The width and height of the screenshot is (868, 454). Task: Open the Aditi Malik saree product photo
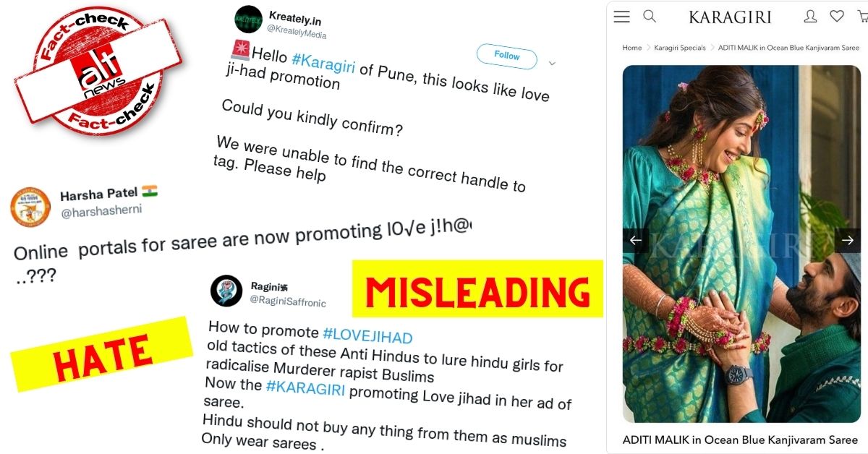click(x=741, y=244)
